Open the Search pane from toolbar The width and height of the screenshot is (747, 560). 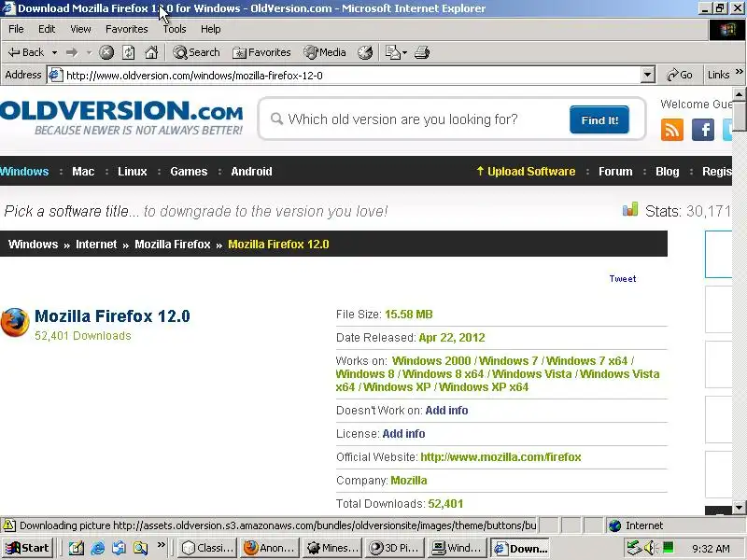[196, 52]
